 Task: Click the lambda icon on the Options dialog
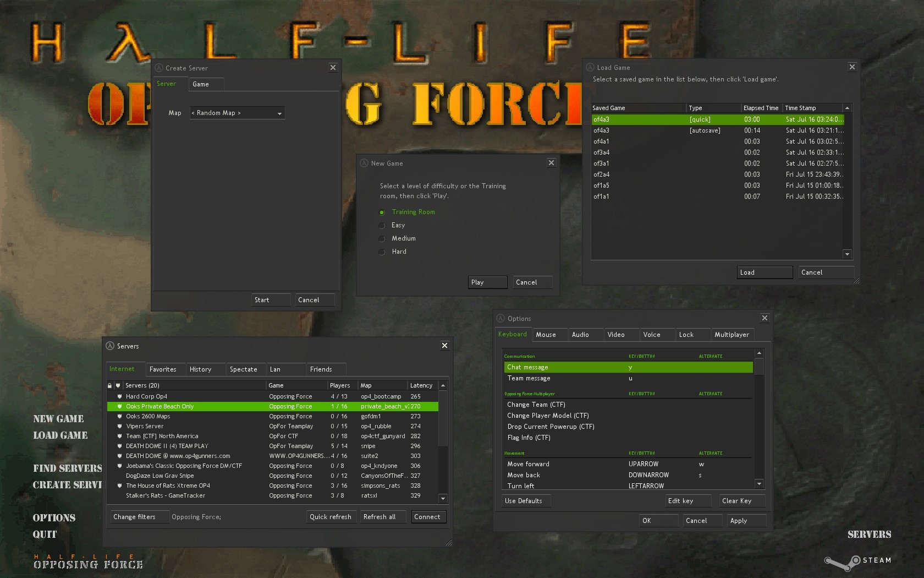501,318
